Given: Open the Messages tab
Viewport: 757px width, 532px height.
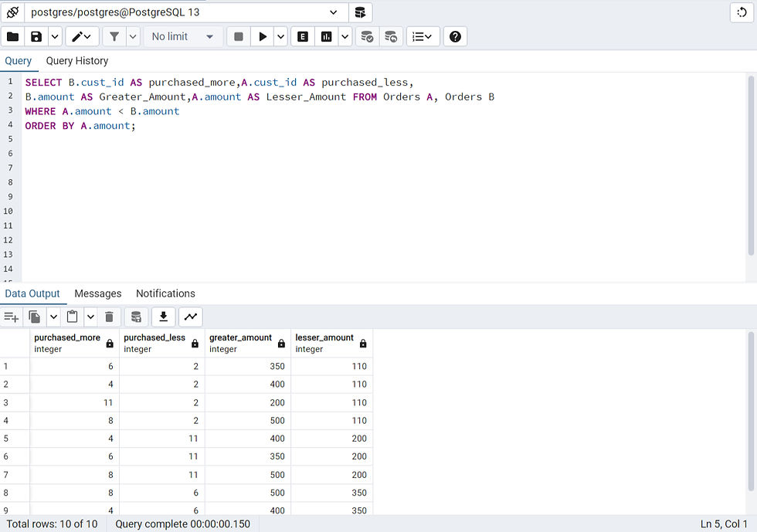Looking at the screenshot, I should point(98,293).
